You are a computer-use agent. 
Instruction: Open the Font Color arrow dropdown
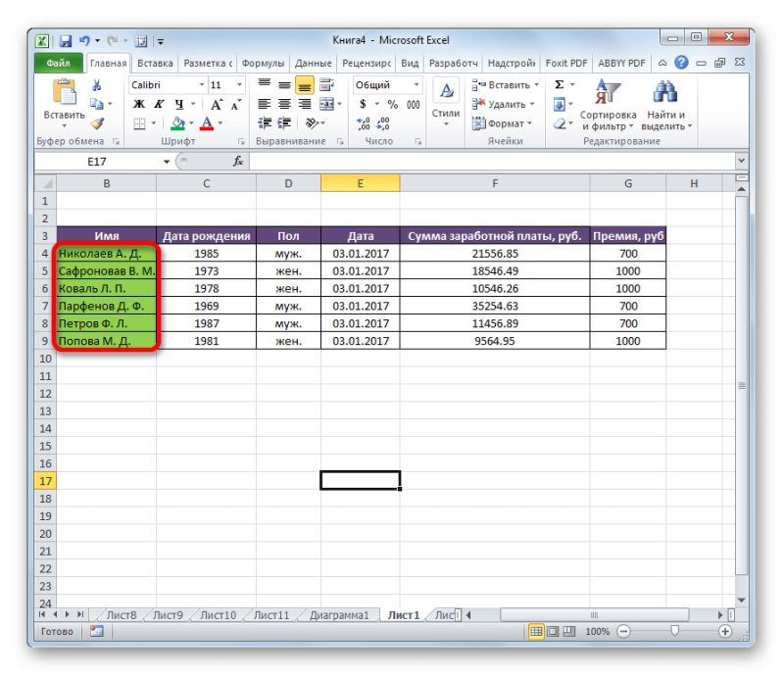220,123
